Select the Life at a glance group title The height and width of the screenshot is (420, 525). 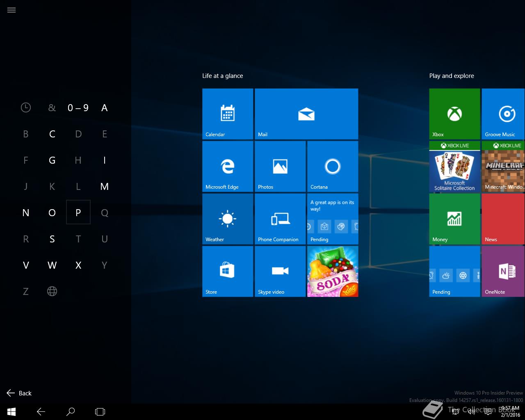coord(223,76)
